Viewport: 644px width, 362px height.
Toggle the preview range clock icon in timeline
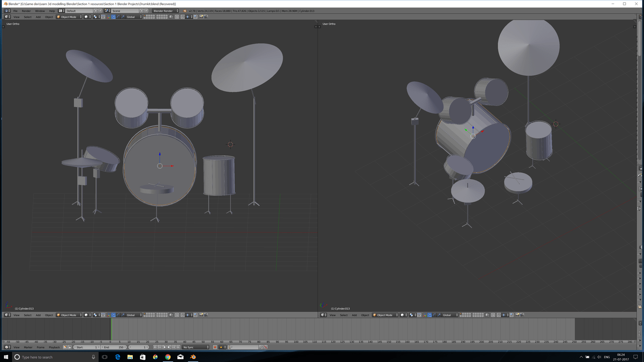(65, 347)
